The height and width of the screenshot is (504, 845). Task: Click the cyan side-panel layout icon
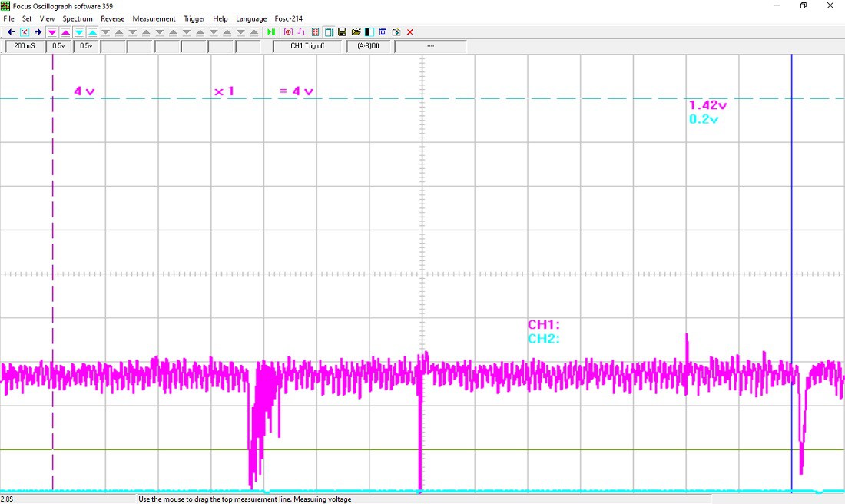[x=329, y=32]
